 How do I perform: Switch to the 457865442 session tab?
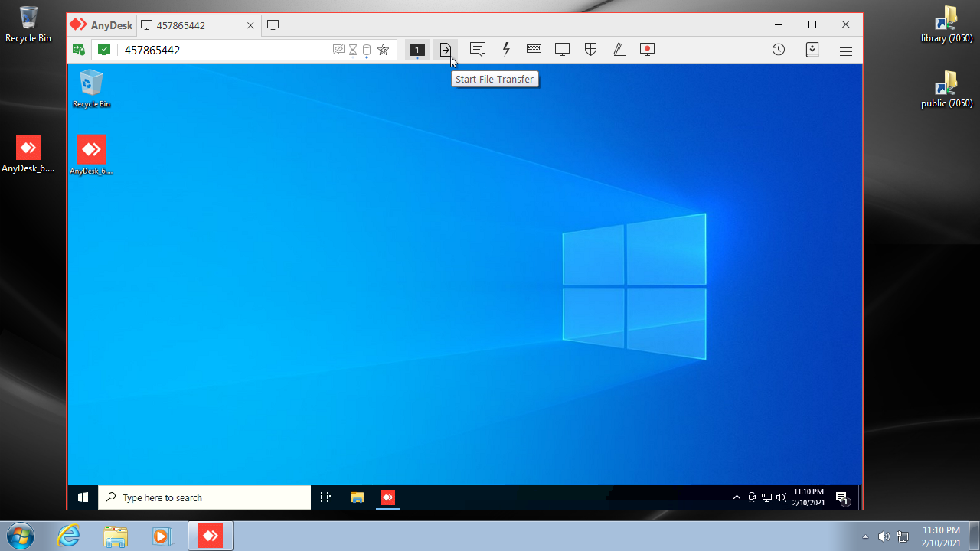click(191, 25)
